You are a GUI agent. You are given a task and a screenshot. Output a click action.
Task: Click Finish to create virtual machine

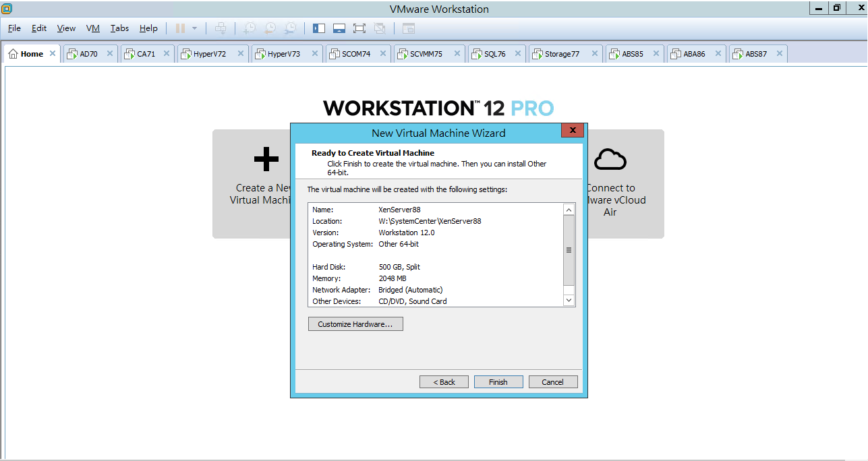(498, 382)
